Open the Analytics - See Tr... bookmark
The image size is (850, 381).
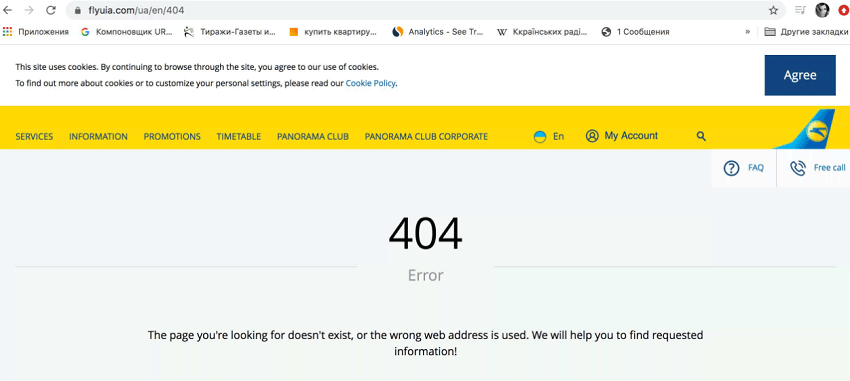(437, 32)
